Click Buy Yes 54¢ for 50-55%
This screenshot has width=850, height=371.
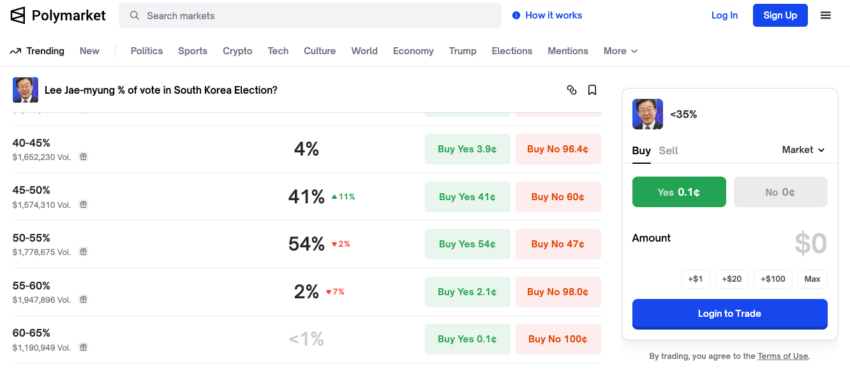pos(467,244)
